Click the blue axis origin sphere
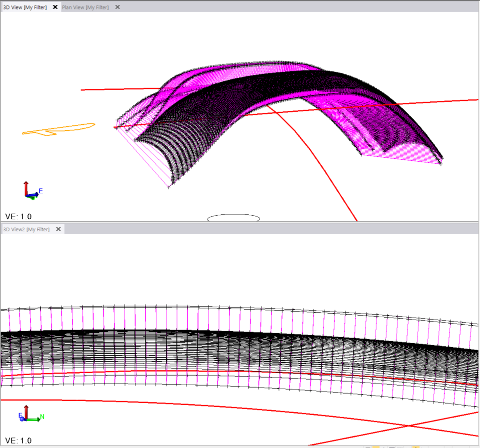 pyautogui.click(x=22, y=418)
